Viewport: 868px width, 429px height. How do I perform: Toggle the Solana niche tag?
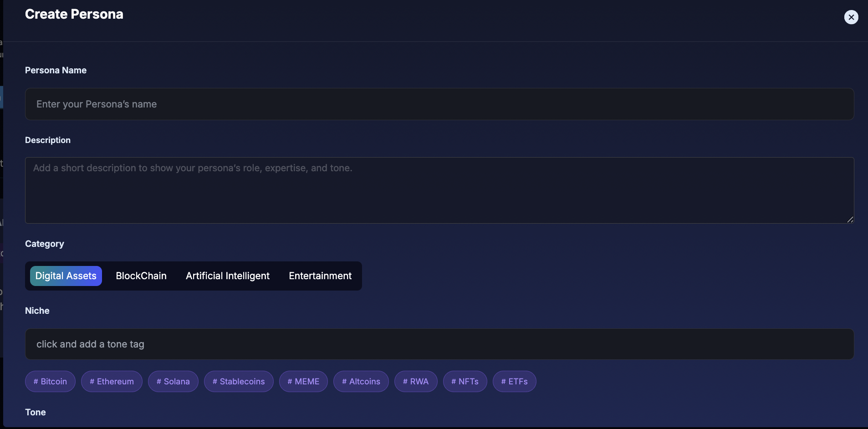click(173, 382)
